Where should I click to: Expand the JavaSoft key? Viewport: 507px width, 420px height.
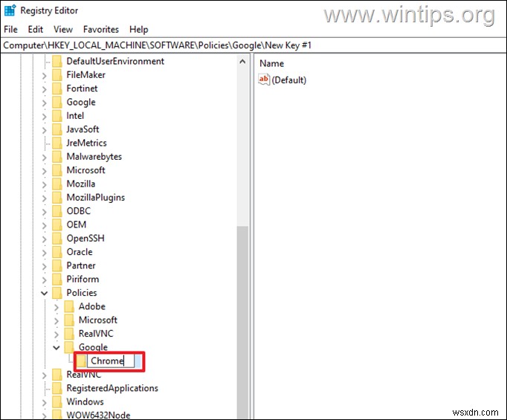[x=45, y=129]
